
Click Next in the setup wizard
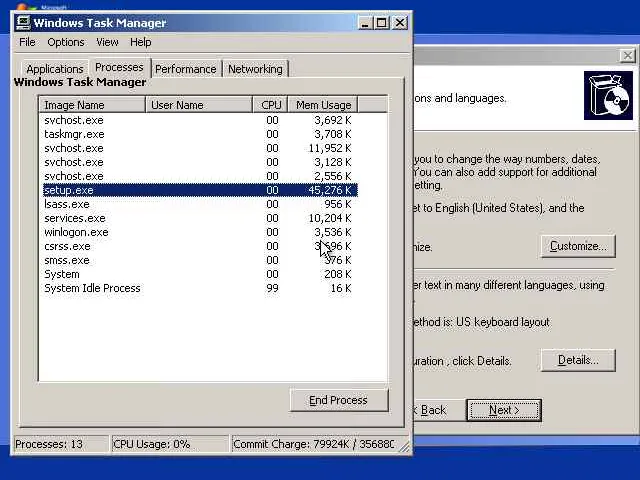tap(504, 410)
